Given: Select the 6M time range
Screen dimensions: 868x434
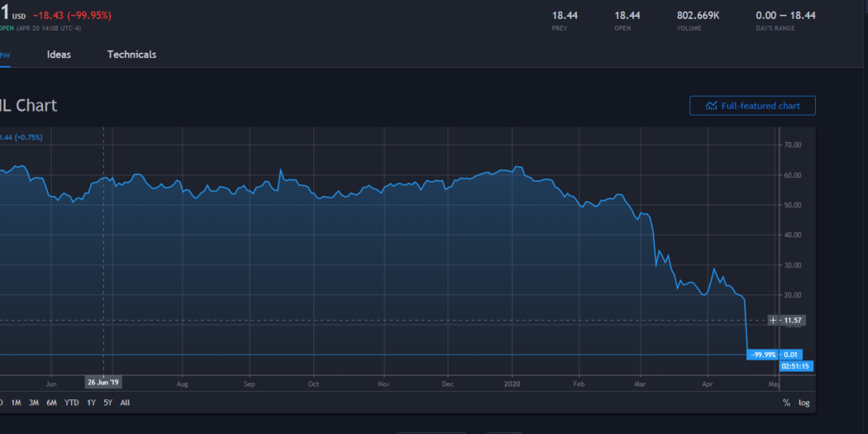Looking at the screenshot, I should [51, 403].
